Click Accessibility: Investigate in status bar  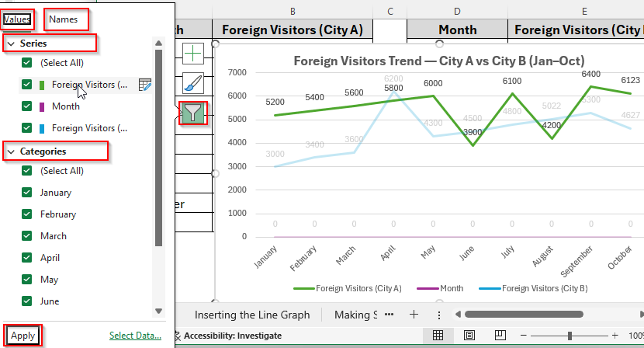[233, 336]
